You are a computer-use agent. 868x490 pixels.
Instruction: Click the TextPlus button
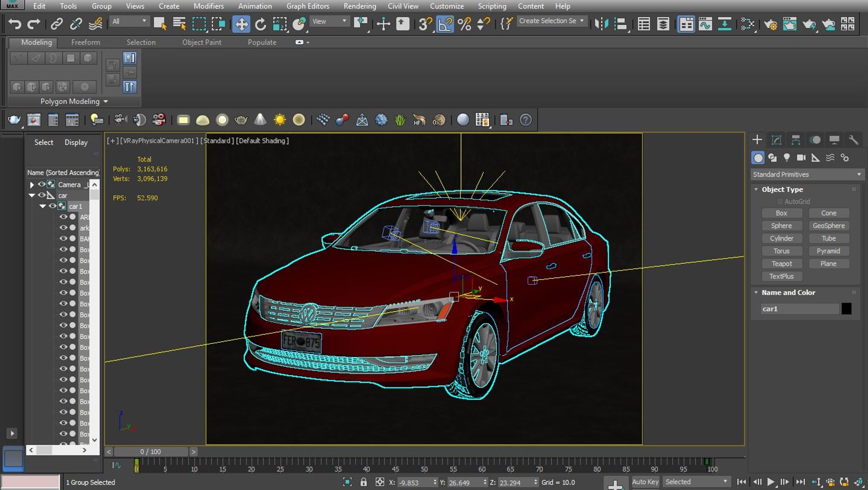781,276
